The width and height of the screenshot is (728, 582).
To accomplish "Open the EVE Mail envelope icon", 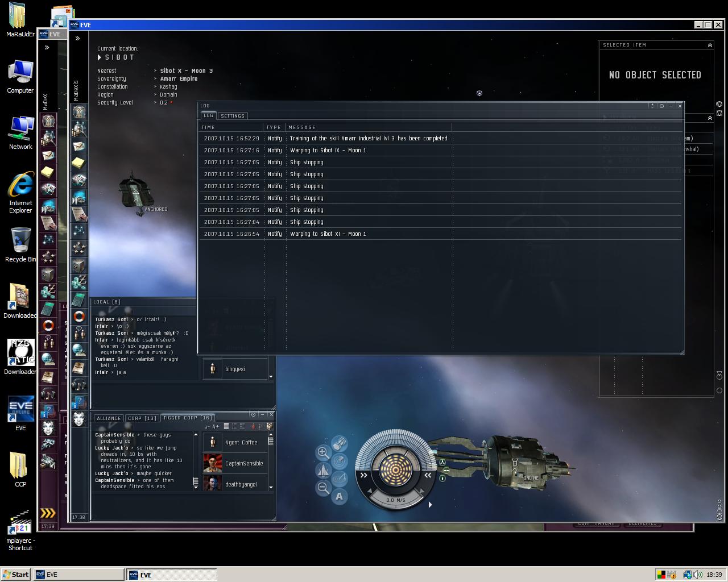I will [79, 146].
